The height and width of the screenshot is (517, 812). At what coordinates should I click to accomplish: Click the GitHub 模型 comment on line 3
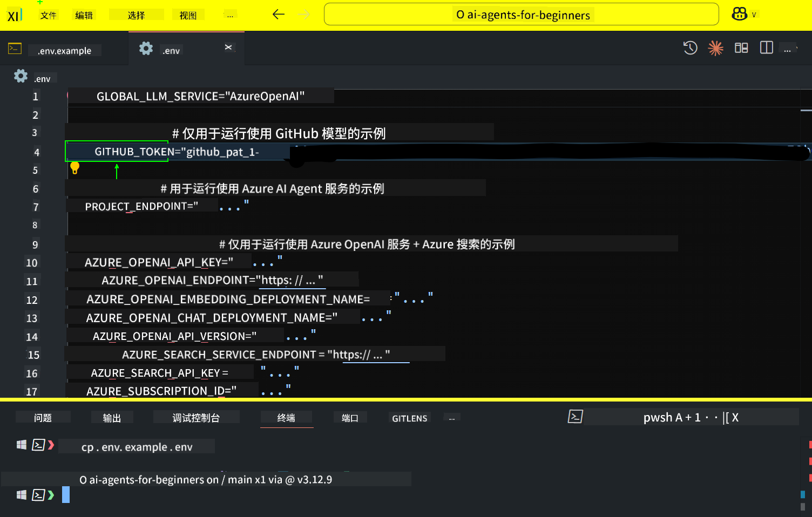coord(279,133)
